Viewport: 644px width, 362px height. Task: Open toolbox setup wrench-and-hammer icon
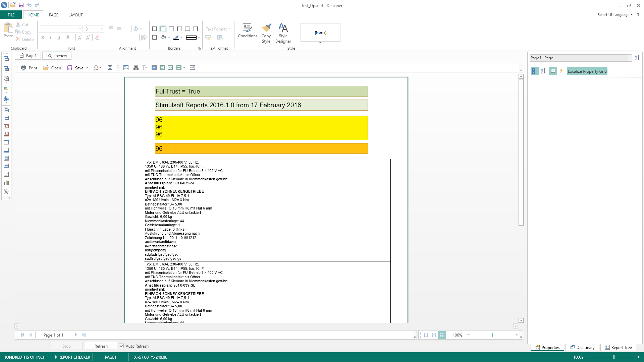click(x=6, y=192)
